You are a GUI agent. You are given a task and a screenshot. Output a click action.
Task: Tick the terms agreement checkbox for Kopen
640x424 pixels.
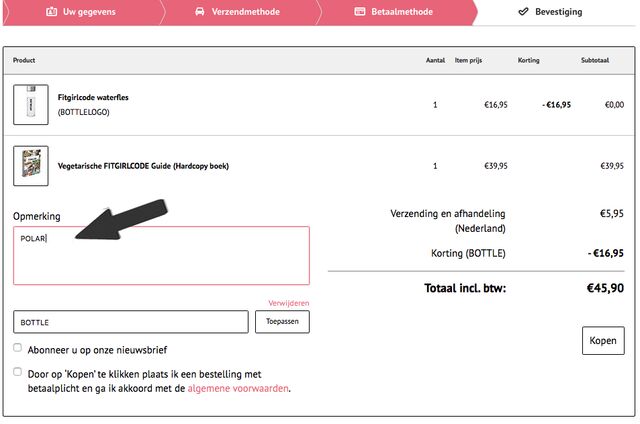(18, 371)
